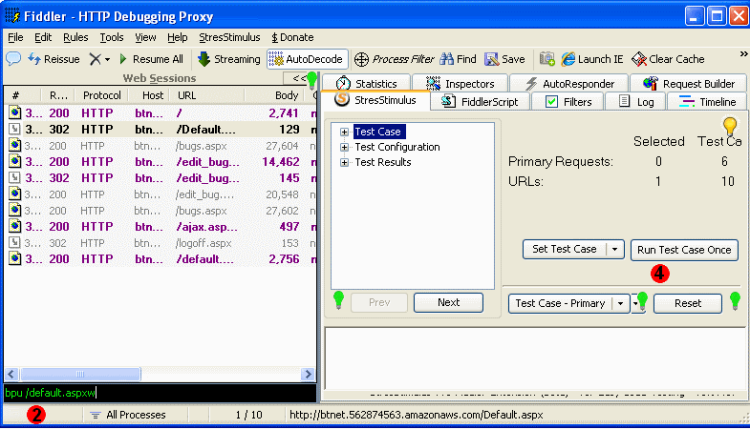Click the Protocol column header
Image resolution: width=750 pixels, height=429 pixels.
101,95
